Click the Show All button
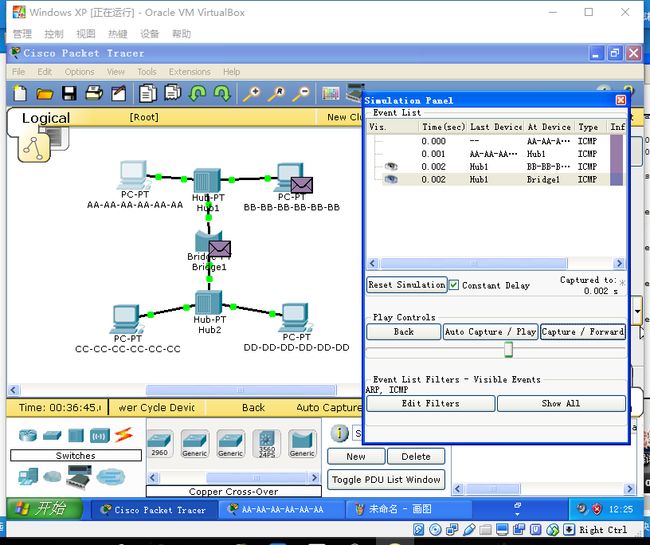The width and height of the screenshot is (650, 545). (x=561, y=403)
